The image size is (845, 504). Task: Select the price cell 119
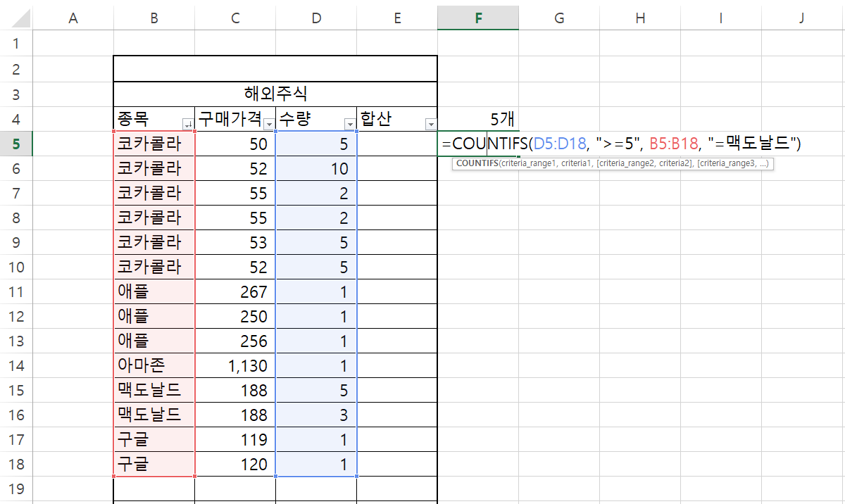tap(234, 439)
